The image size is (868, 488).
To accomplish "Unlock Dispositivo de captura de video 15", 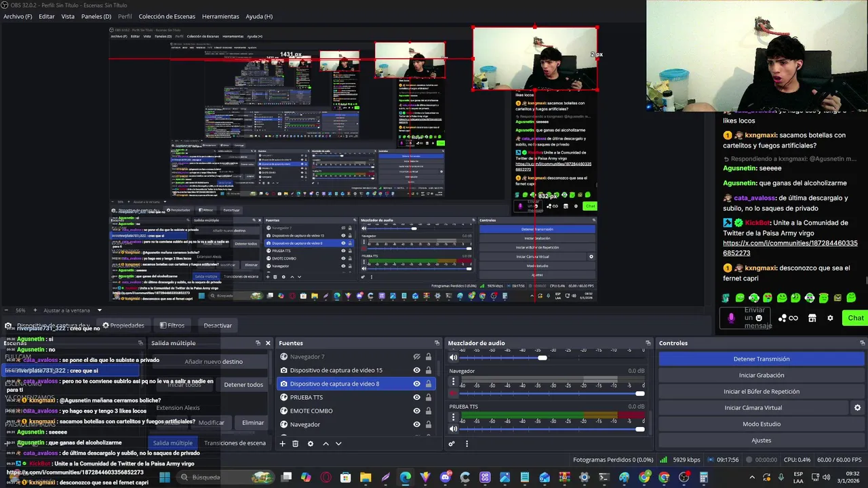I will pyautogui.click(x=428, y=370).
